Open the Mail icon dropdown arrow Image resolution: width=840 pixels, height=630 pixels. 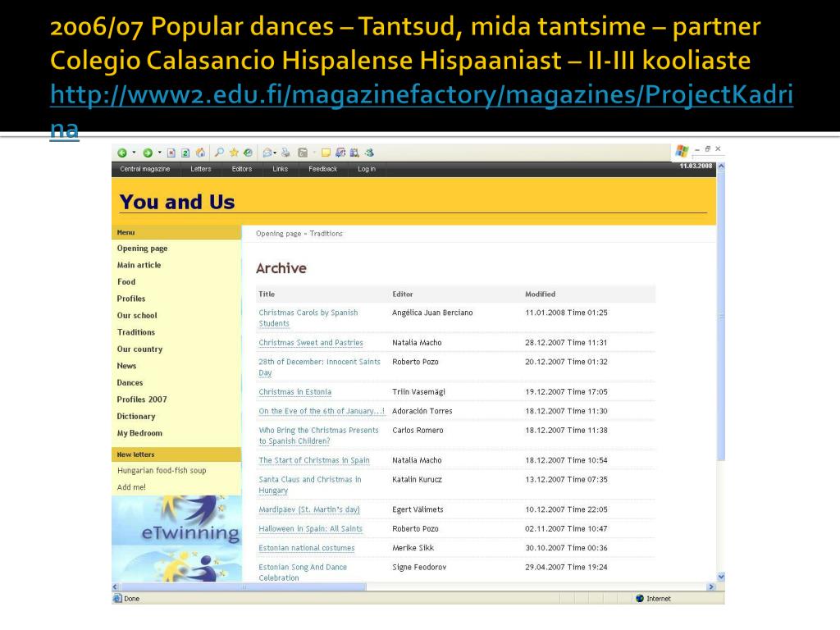(275, 153)
